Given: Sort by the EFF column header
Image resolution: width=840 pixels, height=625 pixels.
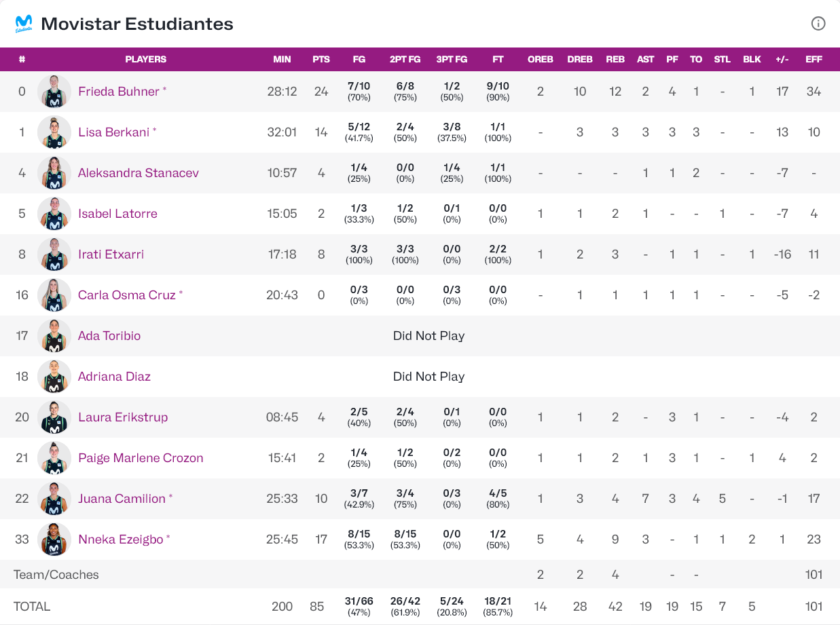Looking at the screenshot, I should (x=814, y=59).
